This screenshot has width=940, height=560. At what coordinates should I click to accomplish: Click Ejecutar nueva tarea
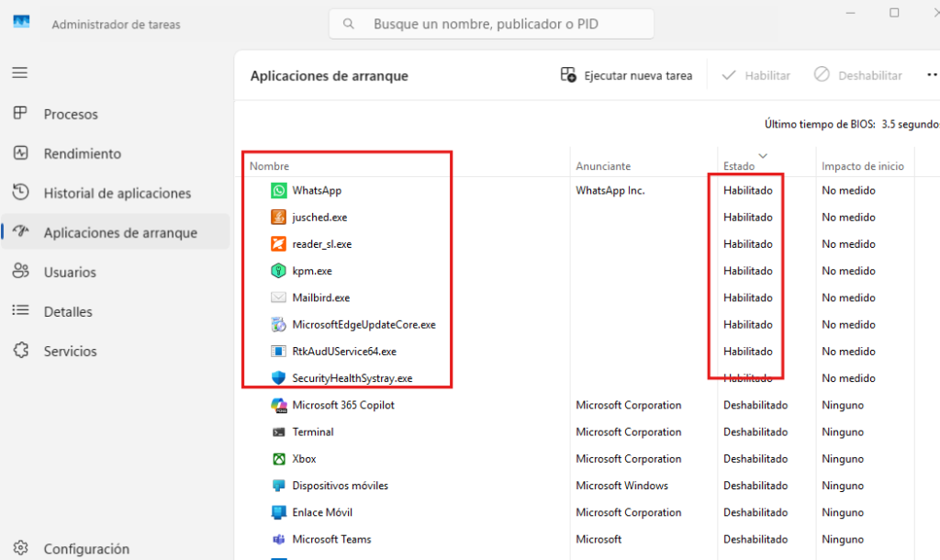(x=627, y=75)
